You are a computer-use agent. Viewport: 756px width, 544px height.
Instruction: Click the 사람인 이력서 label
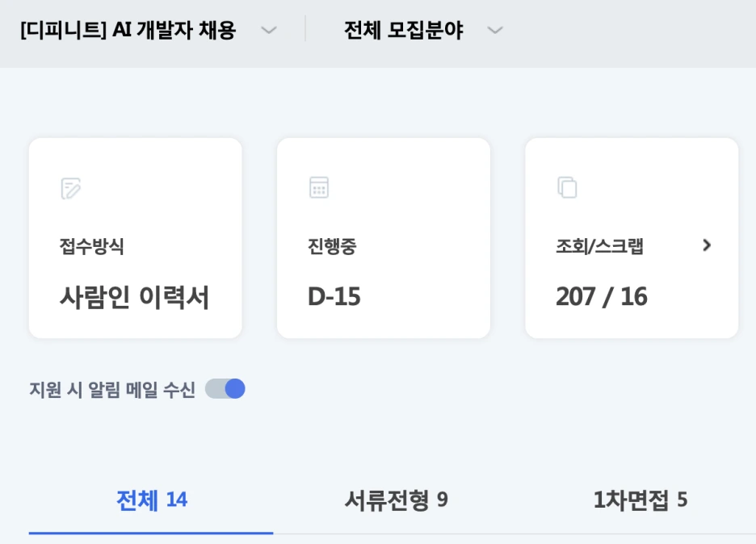coord(134,295)
